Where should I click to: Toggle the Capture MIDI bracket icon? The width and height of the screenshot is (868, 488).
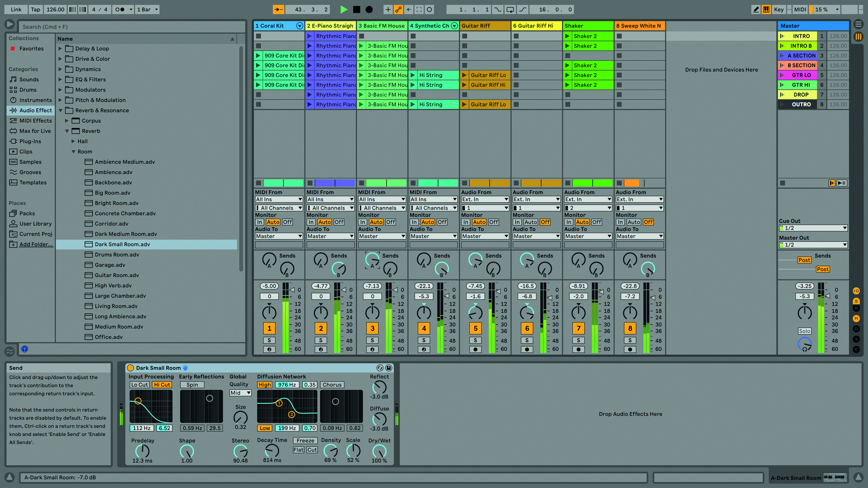point(419,9)
